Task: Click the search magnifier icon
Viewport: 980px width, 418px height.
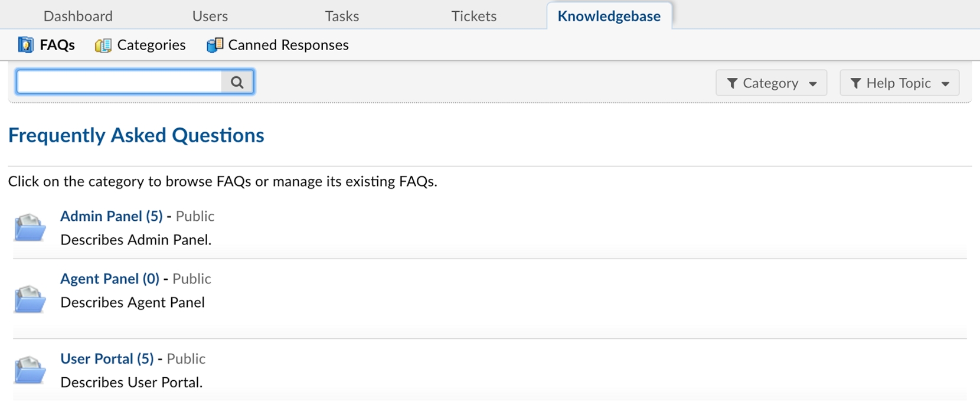Action: [x=237, y=82]
